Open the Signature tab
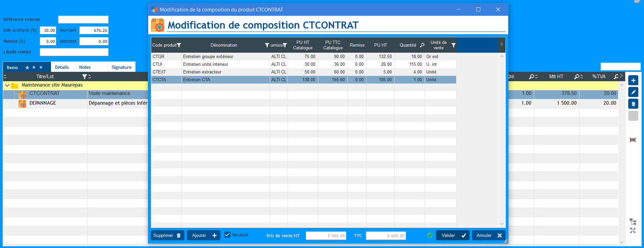Image resolution: width=644 pixels, height=248 pixels. [x=121, y=67]
